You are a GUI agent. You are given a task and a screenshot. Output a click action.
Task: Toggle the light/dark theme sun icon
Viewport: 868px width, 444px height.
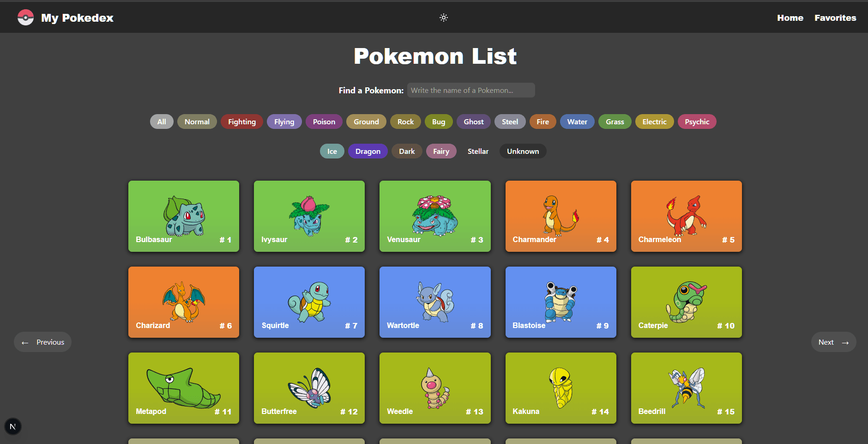(444, 18)
